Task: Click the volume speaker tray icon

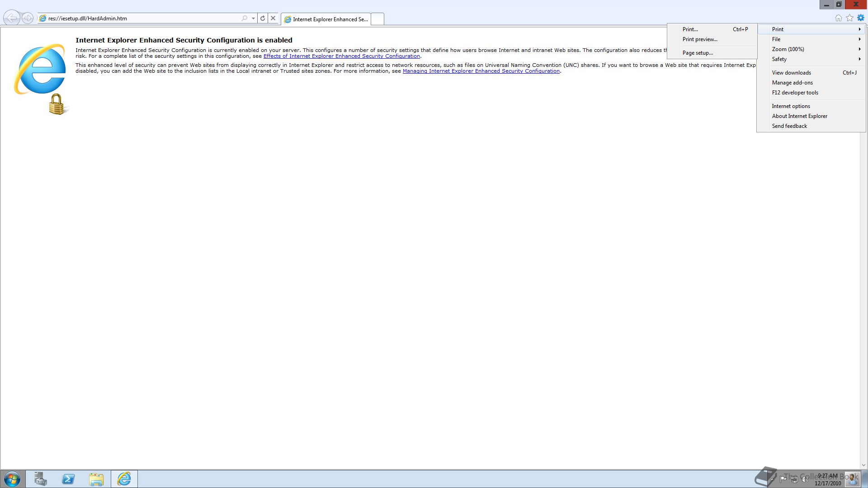Action: (x=805, y=479)
